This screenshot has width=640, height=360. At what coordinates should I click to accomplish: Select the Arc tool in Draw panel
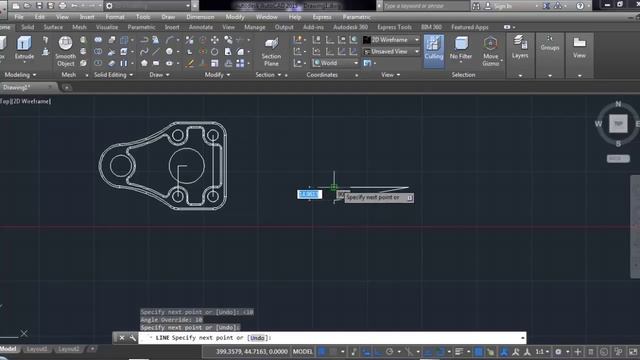click(x=170, y=40)
